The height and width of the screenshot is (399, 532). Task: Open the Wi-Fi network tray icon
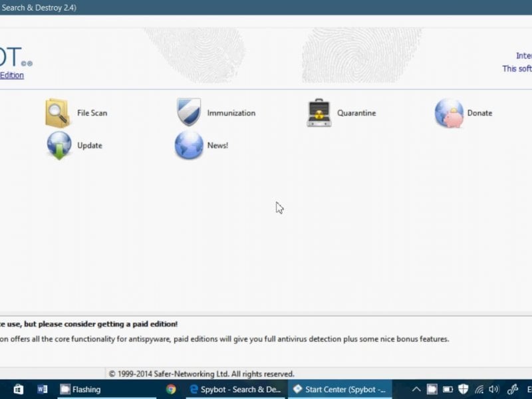coord(479,389)
